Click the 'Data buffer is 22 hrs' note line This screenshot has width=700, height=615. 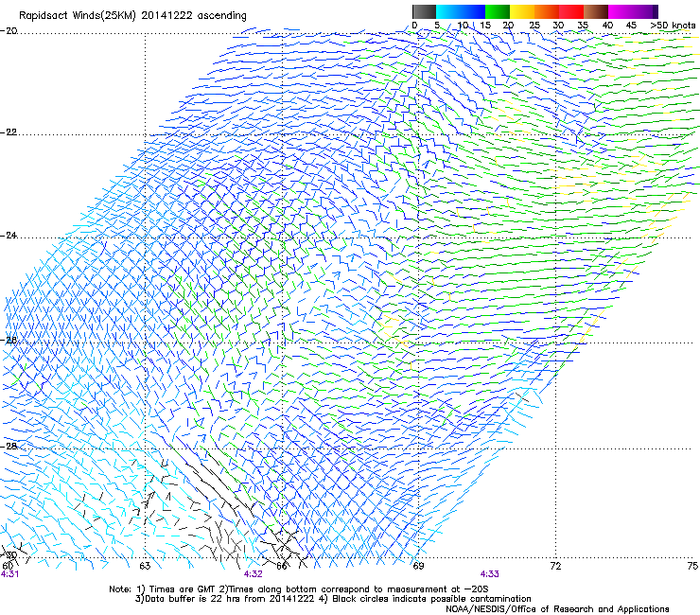[x=333, y=599]
